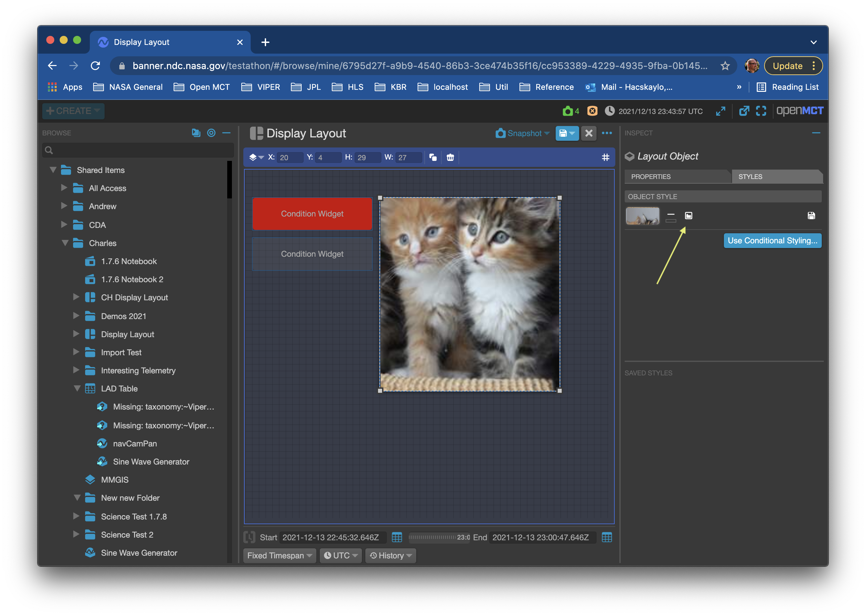The height and width of the screenshot is (616, 866).
Task: Click the orange notification indicator icon
Action: (592, 111)
